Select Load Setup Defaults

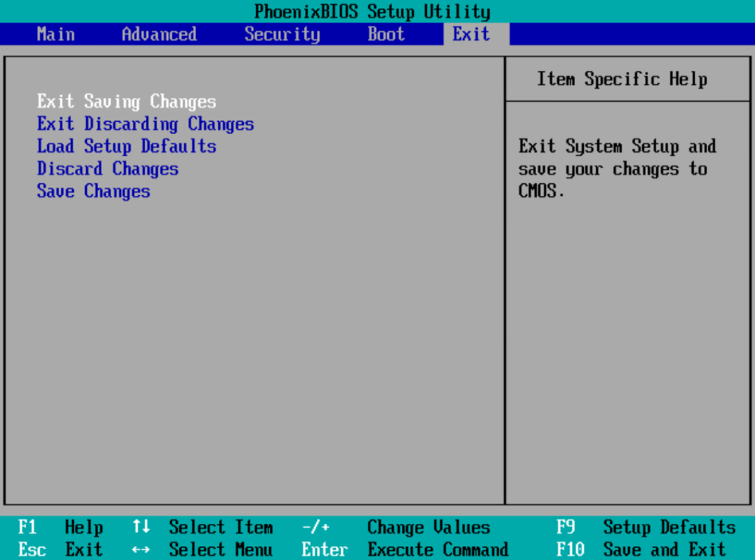[x=127, y=146]
